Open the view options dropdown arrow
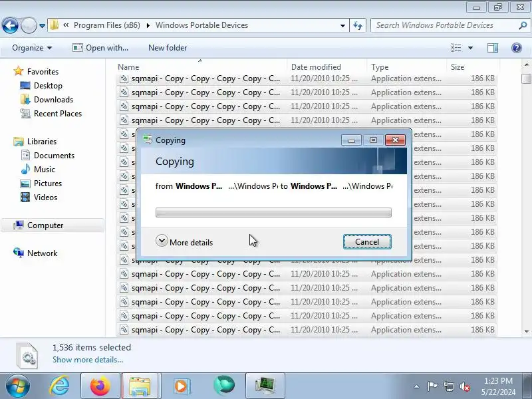Screen dimensions: 532x399 [x=470, y=48]
